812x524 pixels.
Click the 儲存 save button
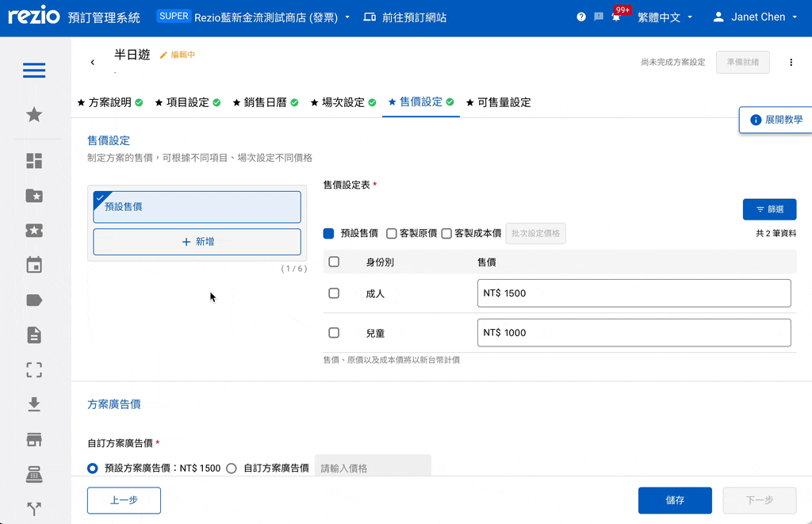click(x=675, y=500)
